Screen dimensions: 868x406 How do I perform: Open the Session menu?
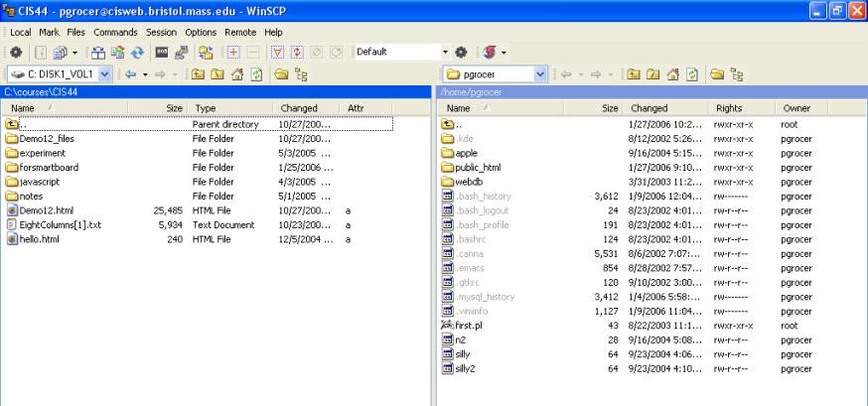tap(161, 32)
